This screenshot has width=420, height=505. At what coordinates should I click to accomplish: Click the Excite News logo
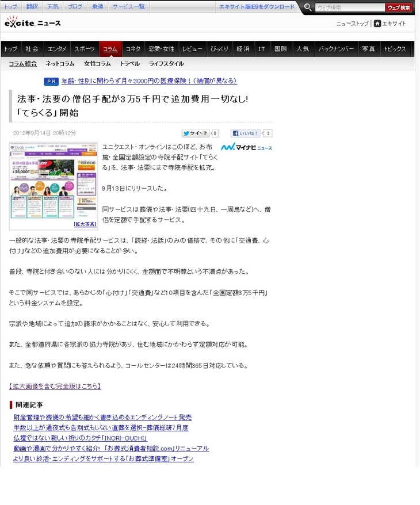33,24
